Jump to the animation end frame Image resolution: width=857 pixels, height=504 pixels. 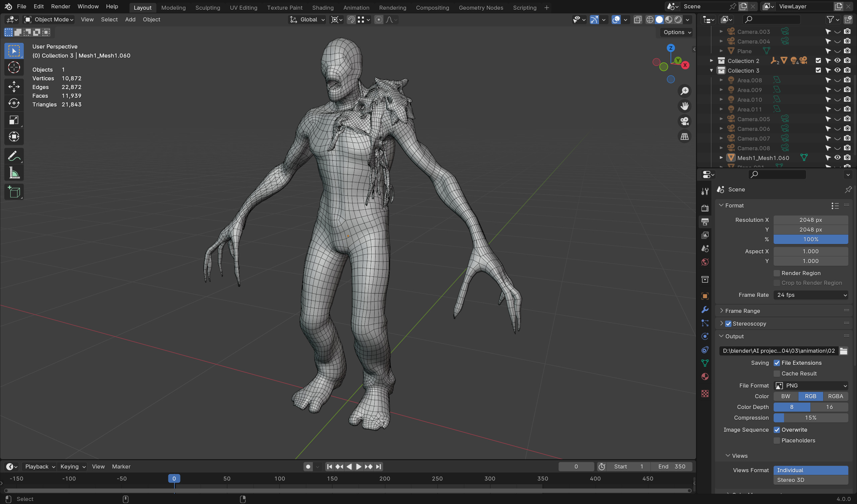coord(379,467)
